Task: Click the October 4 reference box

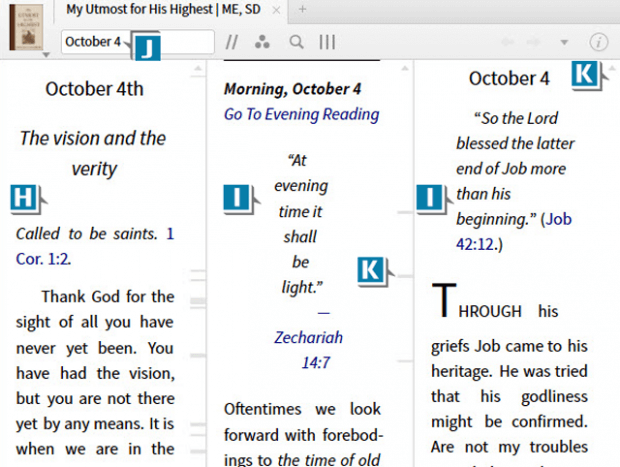Action: click(x=138, y=42)
